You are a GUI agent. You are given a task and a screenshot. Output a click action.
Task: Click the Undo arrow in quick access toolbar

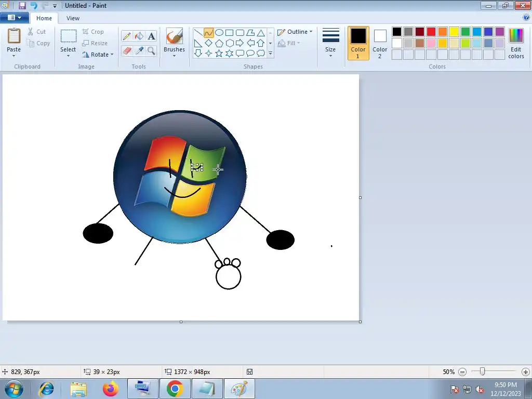tap(34, 5)
